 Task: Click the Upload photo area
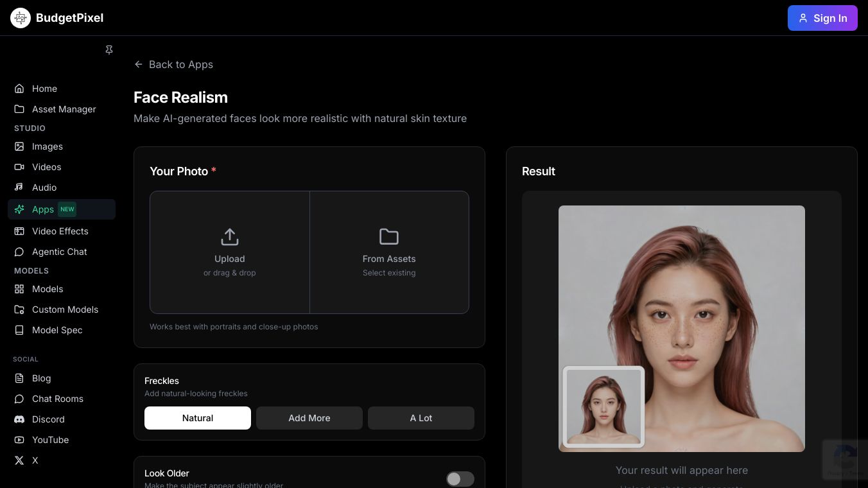[229, 252]
